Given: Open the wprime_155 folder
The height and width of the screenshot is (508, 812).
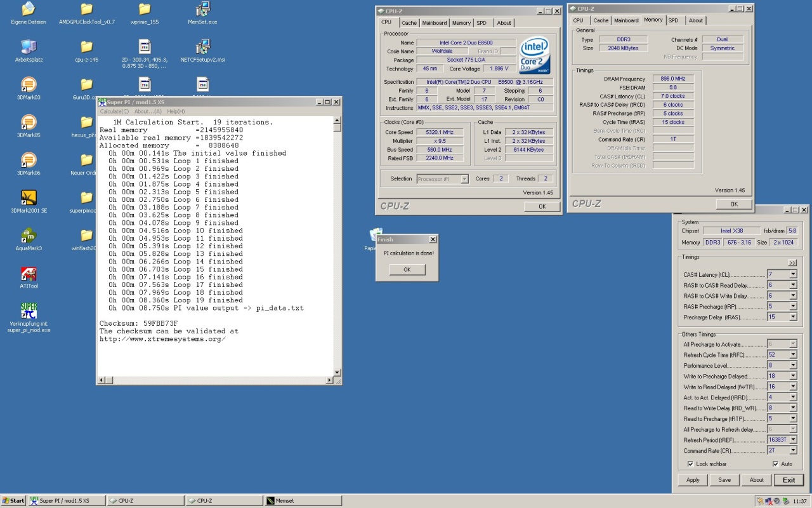Looking at the screenshot, I should (145, 10).
